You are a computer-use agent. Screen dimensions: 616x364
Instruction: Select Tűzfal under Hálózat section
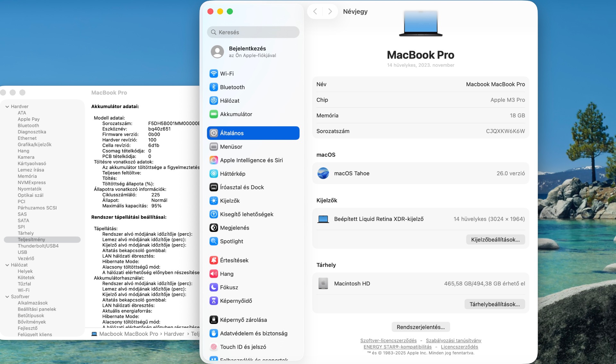click(x=24, y=284)
